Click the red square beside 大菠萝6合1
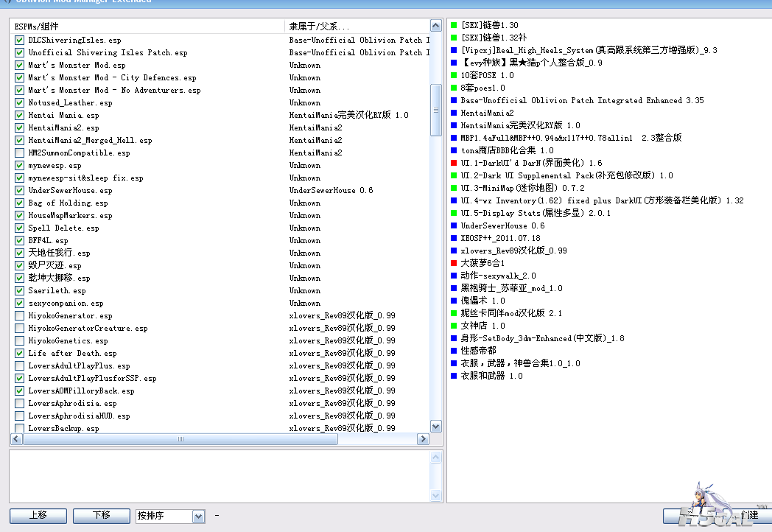 tap(454, 263)
